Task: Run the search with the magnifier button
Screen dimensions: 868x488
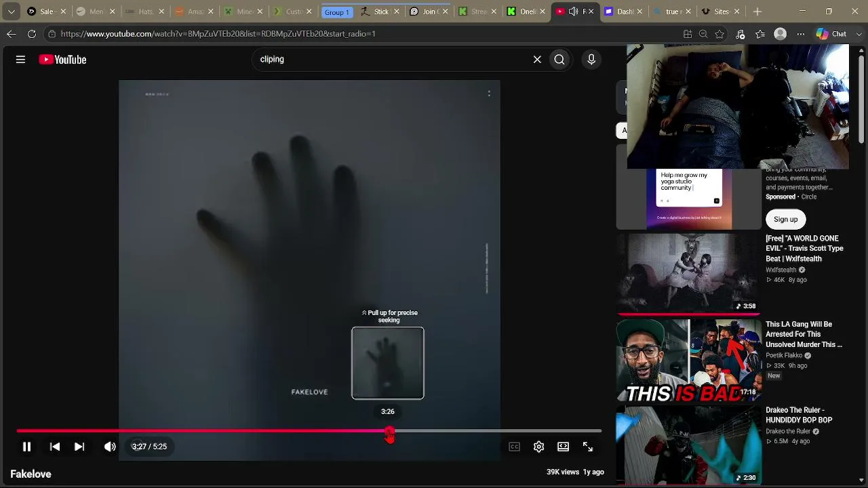Action: click(559, 60)
